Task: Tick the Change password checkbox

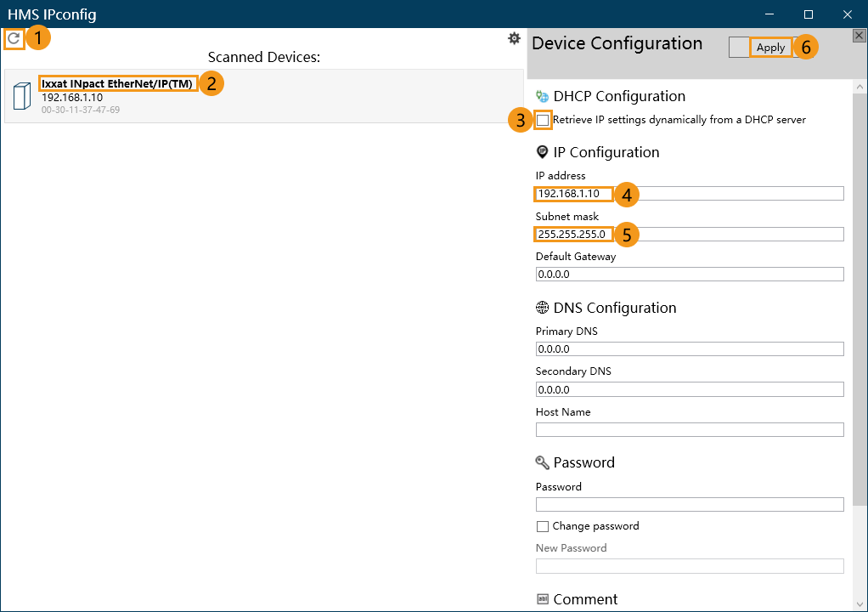Action: (x=543, y=526)
